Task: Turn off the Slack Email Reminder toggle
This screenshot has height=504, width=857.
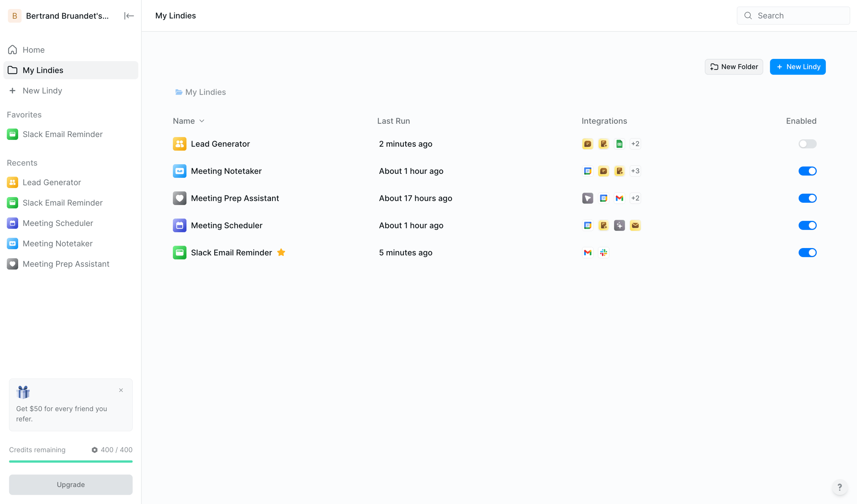Action: 807,252
